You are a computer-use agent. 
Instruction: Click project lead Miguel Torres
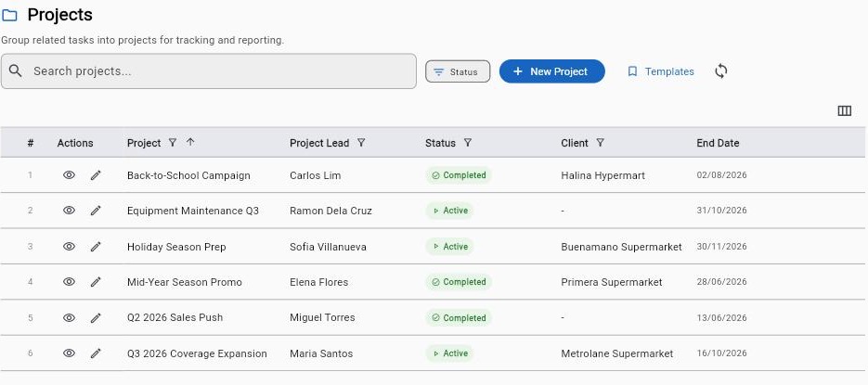322,317
